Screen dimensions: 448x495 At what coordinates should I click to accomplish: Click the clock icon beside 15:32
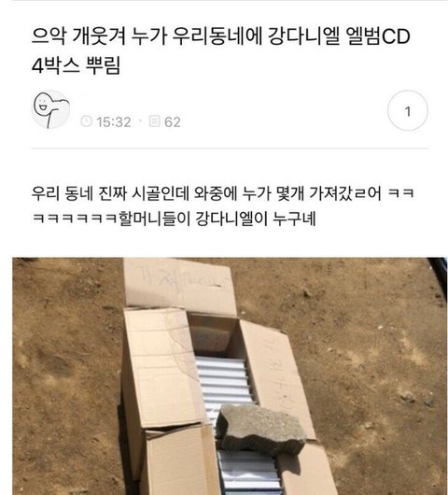[86, 121]
